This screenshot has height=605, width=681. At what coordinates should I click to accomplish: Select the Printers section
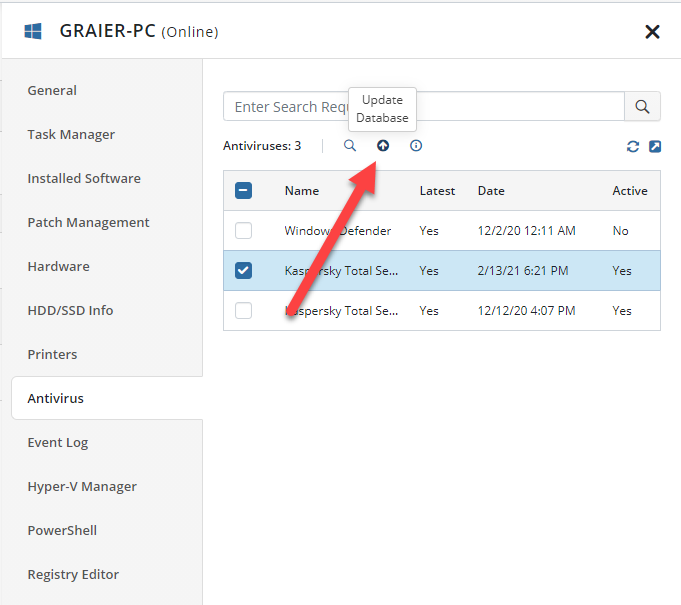53,354
